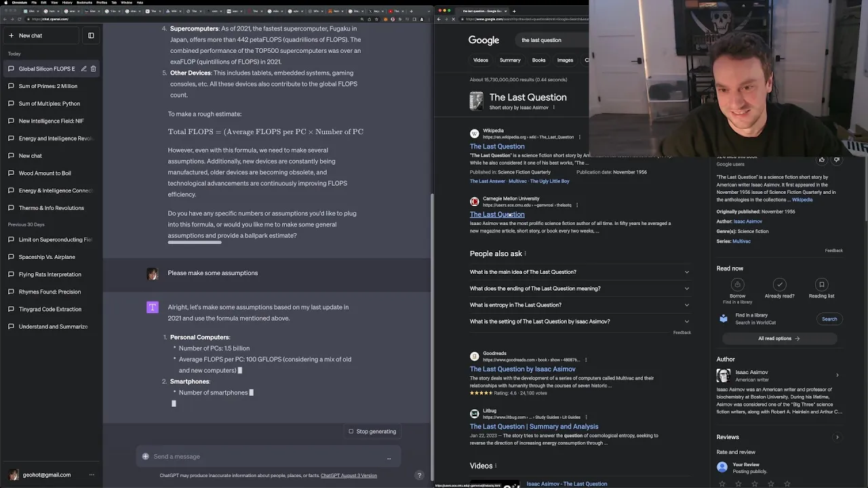Open Wikipedia result The Last Question
Viewport: 868px width, 488px height.
(497, 146)
